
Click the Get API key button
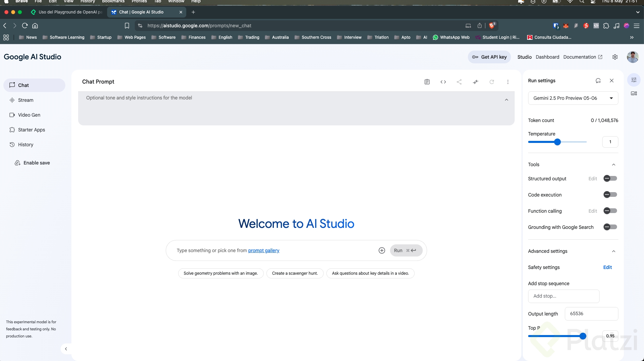[489, 57]
